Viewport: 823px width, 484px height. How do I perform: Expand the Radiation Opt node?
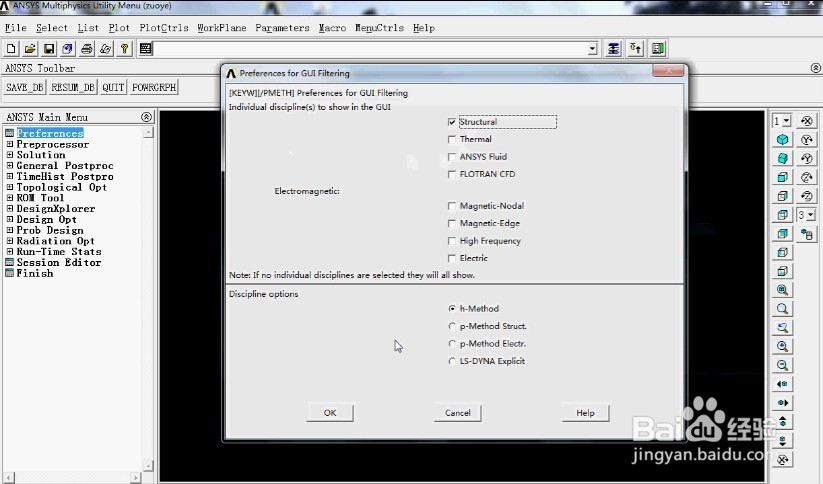pyautogui.click(x=9, y=240)
